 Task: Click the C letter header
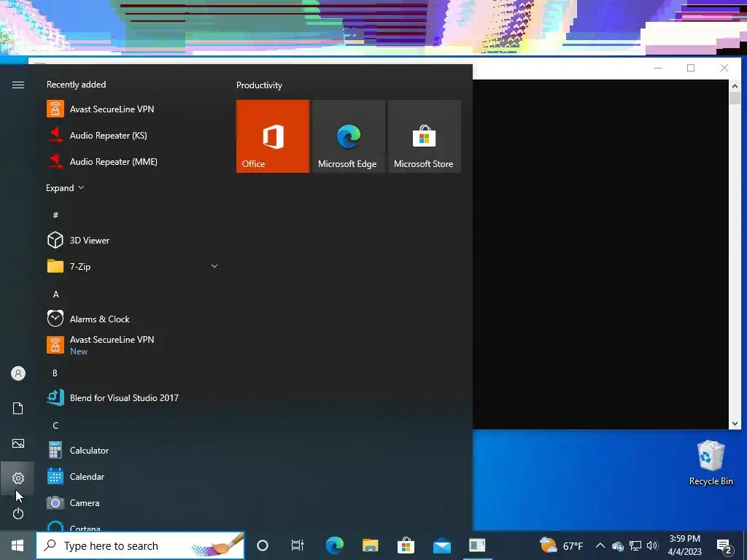tap(55, 425)
